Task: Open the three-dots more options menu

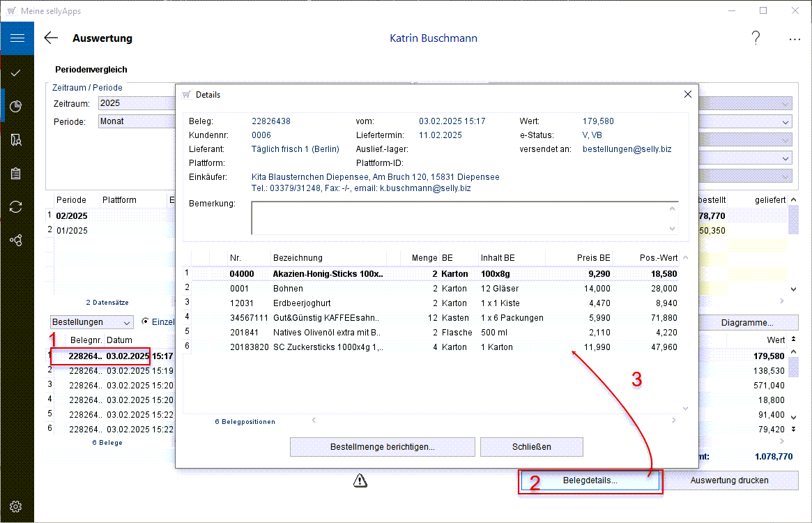Action: [x=795, y=39]
